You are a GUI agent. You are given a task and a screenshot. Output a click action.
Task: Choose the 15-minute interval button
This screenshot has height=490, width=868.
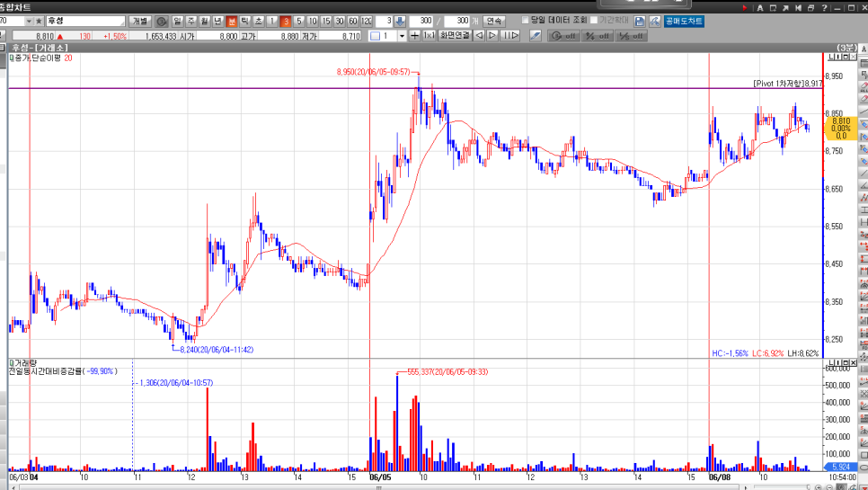pos(326,21)
